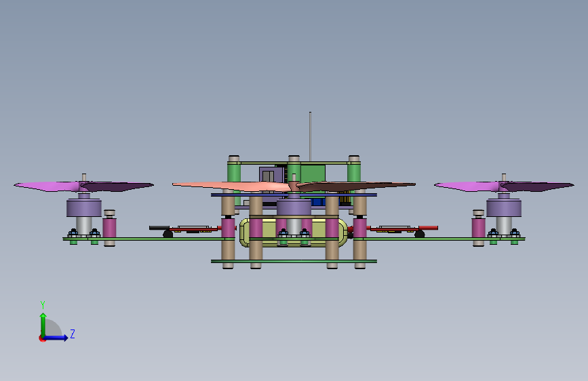Select the top-right green standoff
Viewport: 588px width, 381px height.
[353, 172]
